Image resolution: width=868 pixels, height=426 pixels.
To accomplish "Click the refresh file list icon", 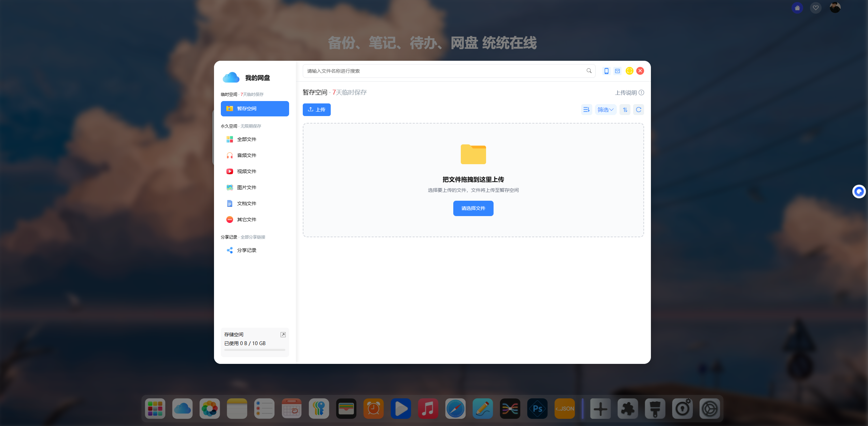I will [638, 110].
